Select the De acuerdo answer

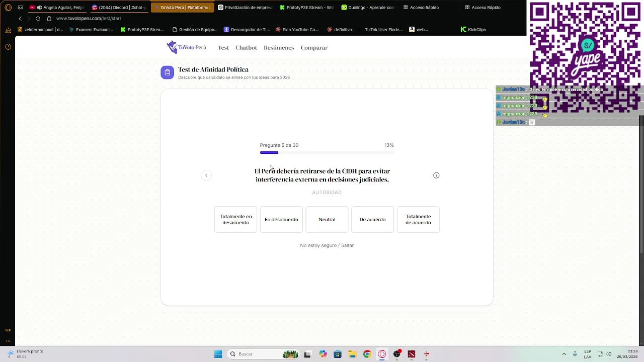[372, 220]
